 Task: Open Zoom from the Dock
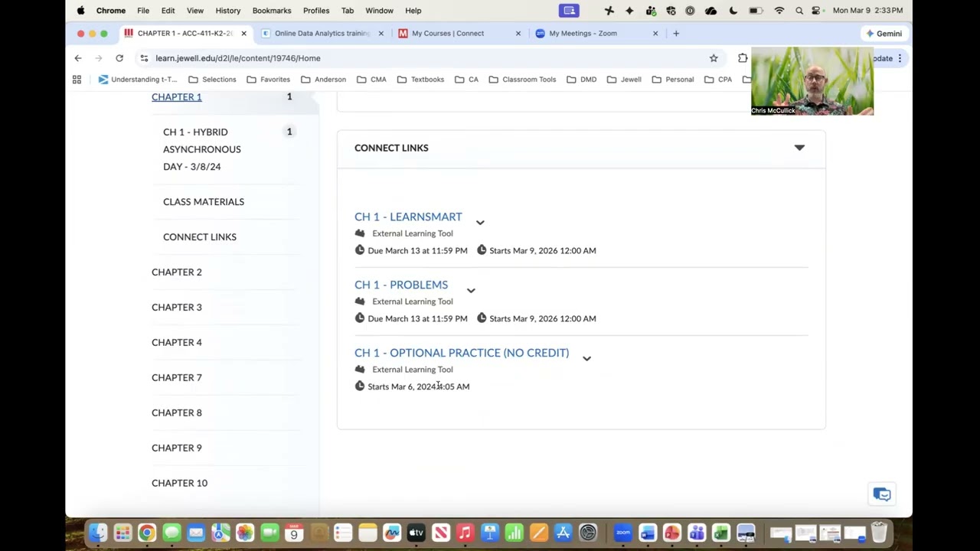point(623,533)
